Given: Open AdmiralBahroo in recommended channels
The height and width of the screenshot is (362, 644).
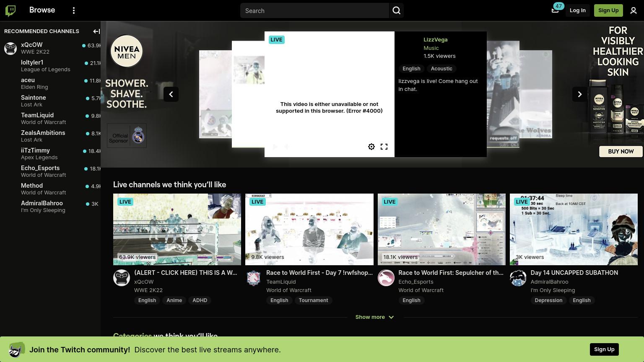Looking at the screenshot, I should tap(50, 207).
